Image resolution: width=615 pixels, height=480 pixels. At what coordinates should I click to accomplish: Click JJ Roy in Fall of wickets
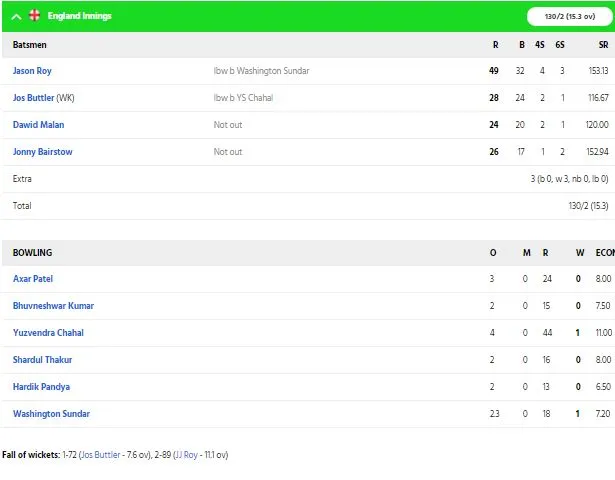tap(186, 455)
